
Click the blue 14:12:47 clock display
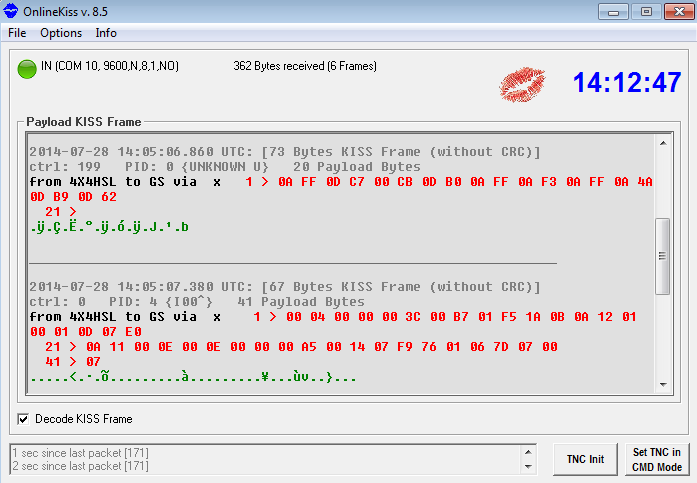point(627,83)
